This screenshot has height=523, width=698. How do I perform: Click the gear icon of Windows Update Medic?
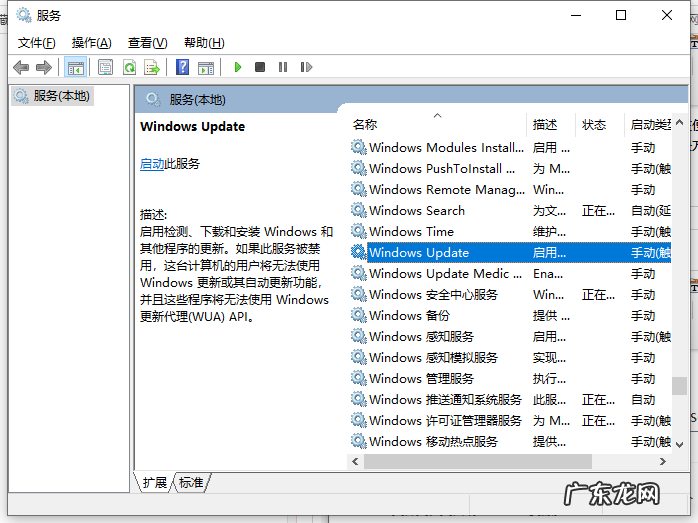358,273
